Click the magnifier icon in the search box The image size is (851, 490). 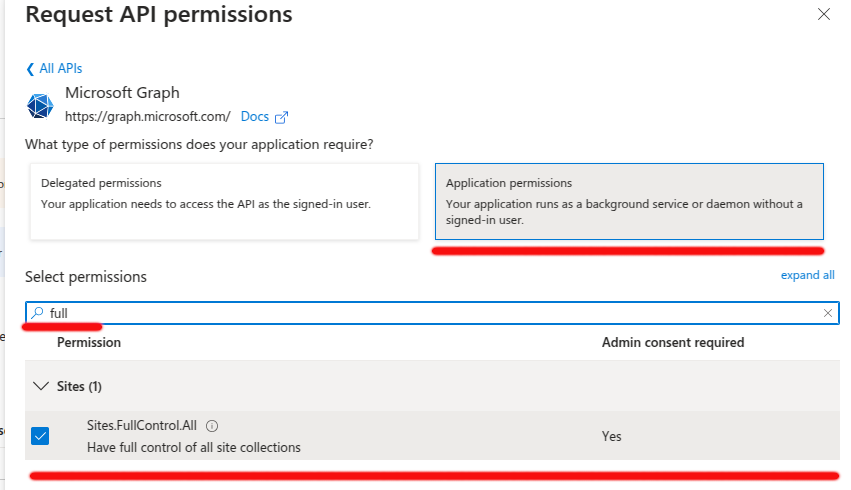click(x=37, y=313)
